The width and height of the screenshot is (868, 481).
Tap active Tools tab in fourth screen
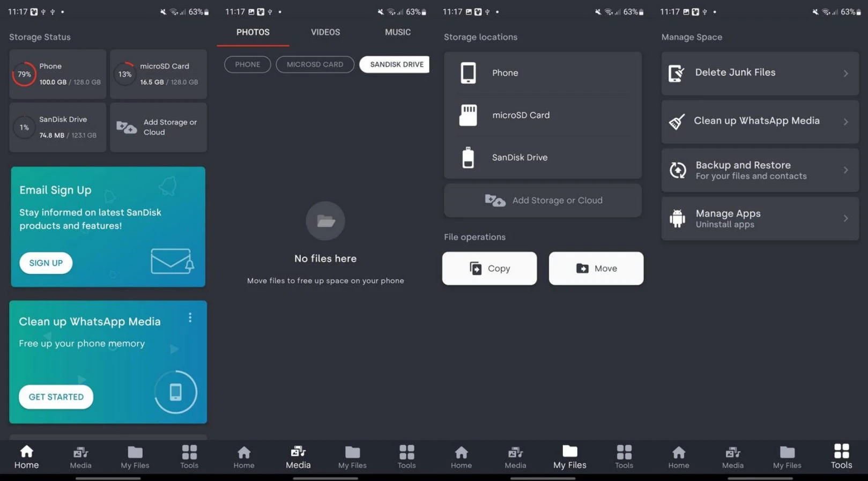pyautogui.click(x=841, y=457)
